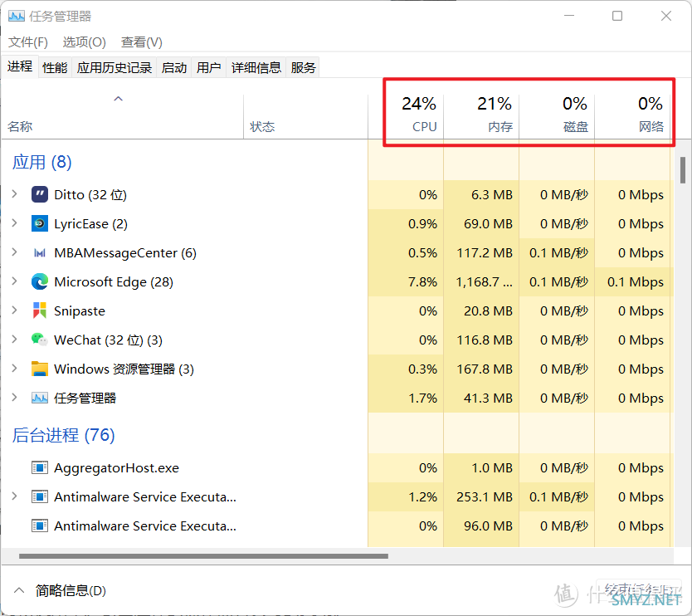
Task: Click WeChat memory value 116.8 MB
Action: point(485,340)
